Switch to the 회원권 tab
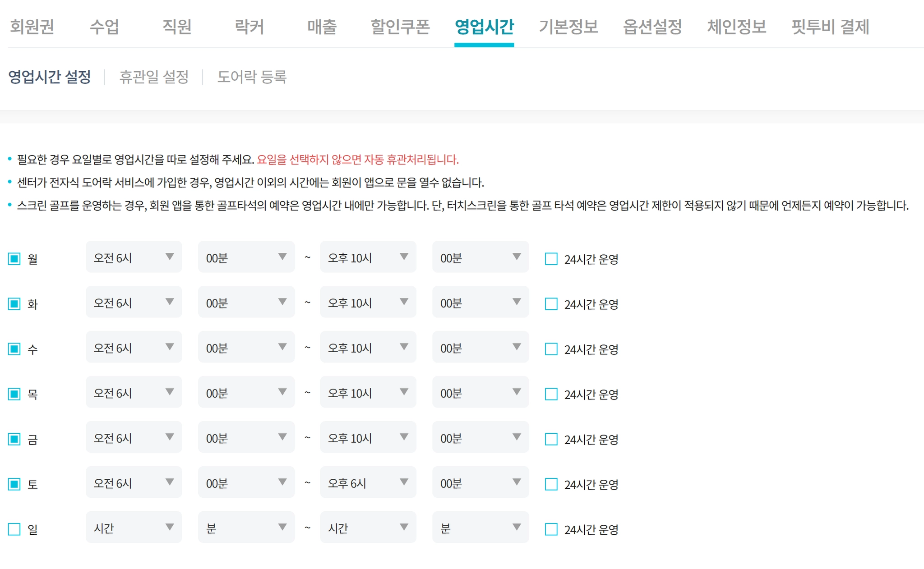The image size is (924, 569). (32, 27)
